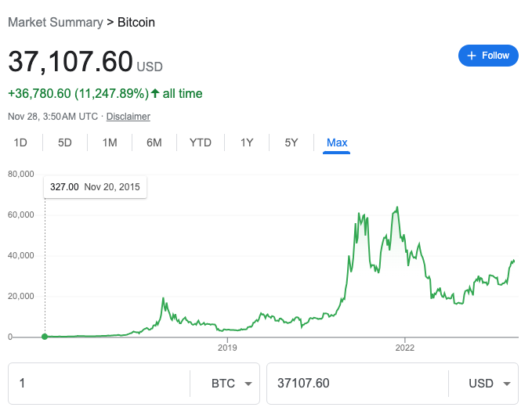
Task: Open the Disclaimer link
Action: tap(128, 117)
